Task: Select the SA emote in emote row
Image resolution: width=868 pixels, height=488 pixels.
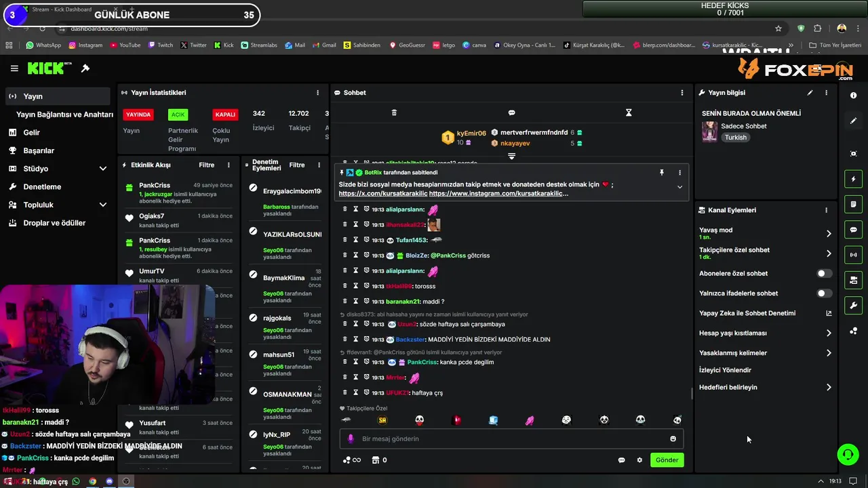Action: (x=382, y=420)
